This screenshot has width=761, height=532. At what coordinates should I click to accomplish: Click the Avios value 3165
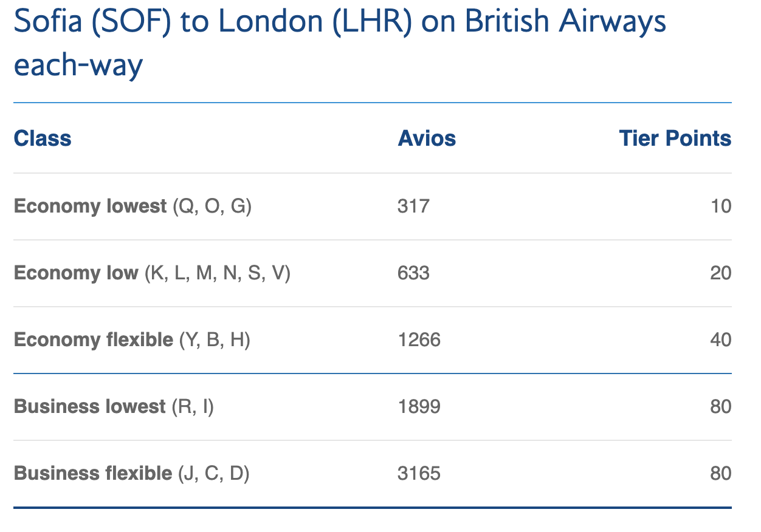click(x=419, y=473)
